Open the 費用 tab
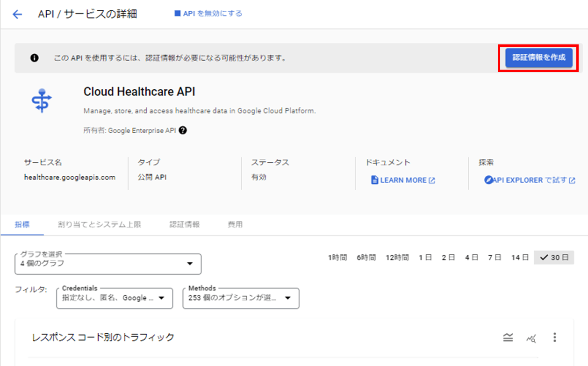588x366 pixels. click(x=236, y=225)
